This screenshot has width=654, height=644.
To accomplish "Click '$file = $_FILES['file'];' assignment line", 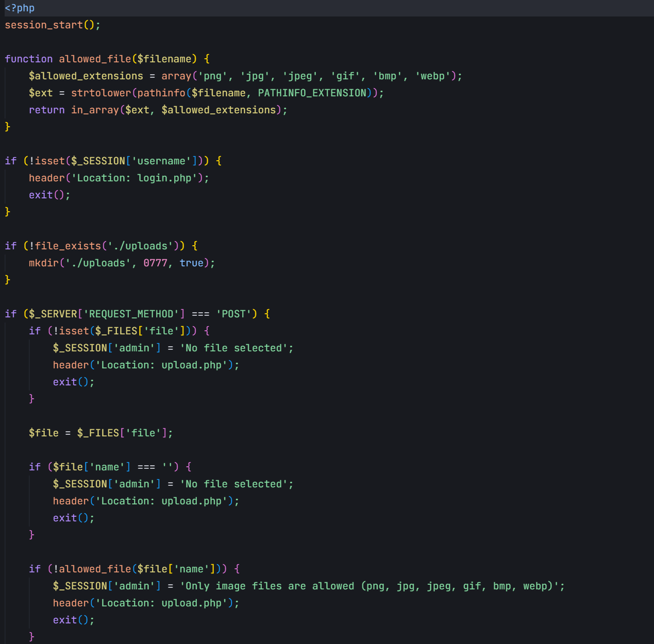I will click(101, 433).
